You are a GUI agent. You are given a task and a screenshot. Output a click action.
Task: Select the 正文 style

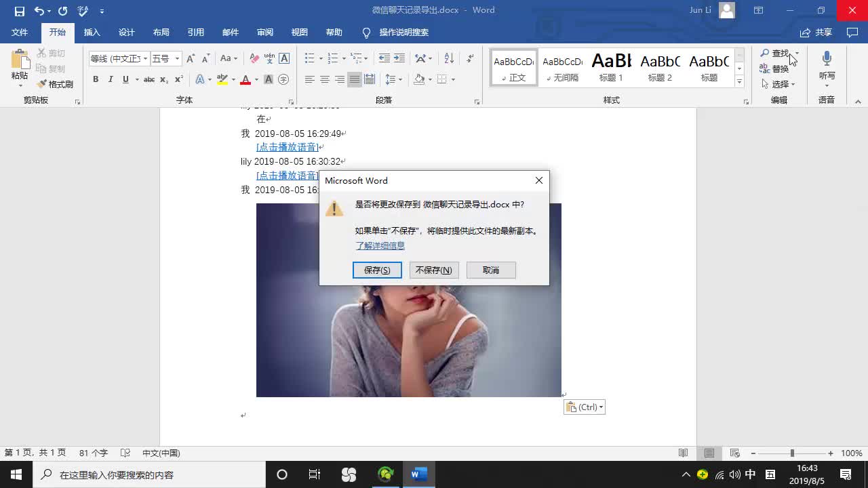point(514,67)
